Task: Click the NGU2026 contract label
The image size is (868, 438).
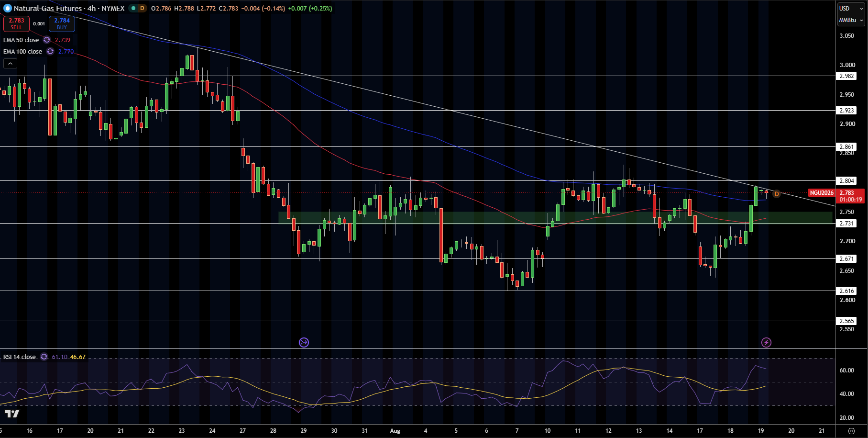Action: pos(822,193)
